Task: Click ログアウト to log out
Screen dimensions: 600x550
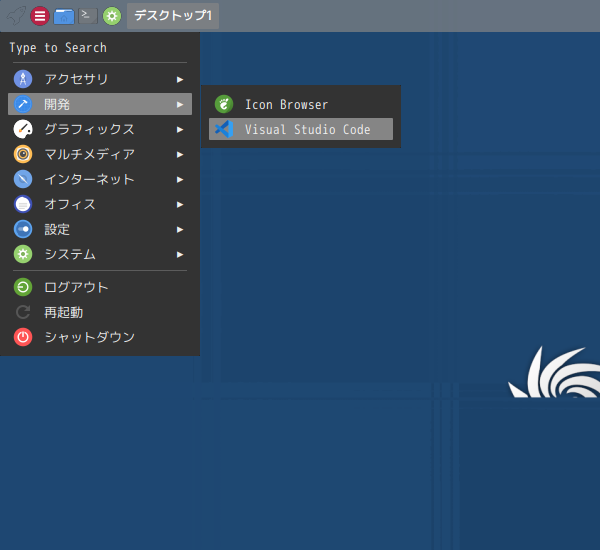Action: click(x=100, y=287)
